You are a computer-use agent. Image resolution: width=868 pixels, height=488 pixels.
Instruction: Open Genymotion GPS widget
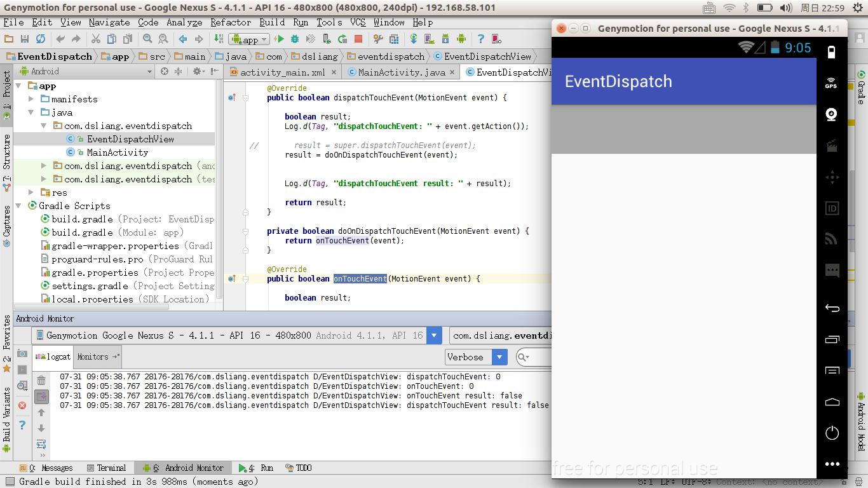click(x=831, y=83)
